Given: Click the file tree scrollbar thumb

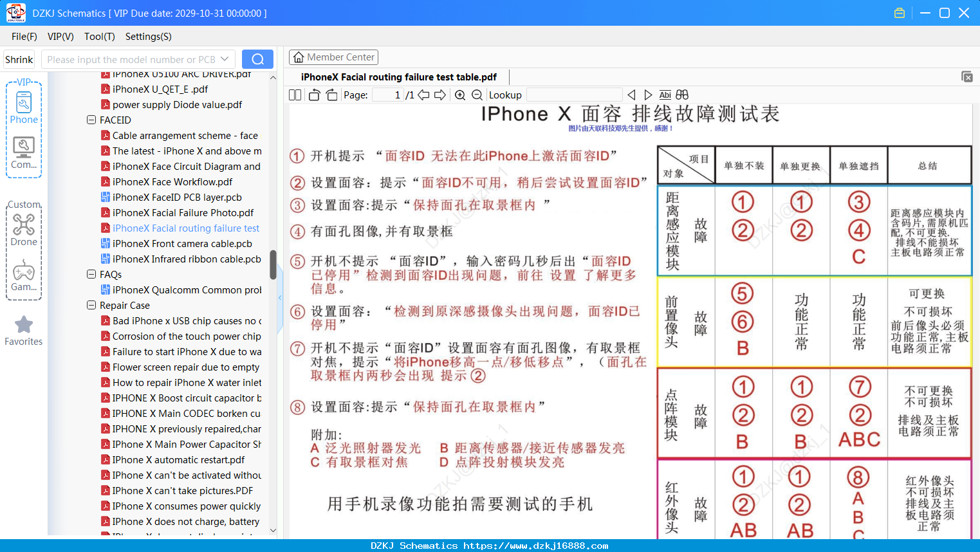Looking at the screenshot, I should click(273, 265).
